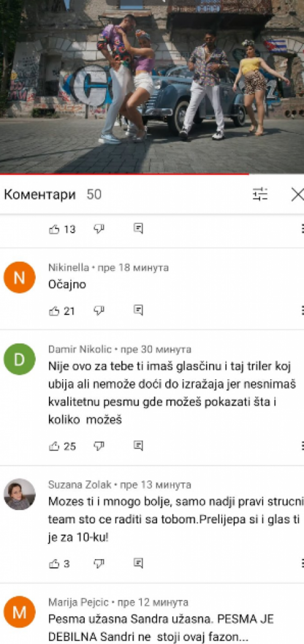Reply to Damir Nikolic's comment
The image size is (304, 644).
[138, 445]
